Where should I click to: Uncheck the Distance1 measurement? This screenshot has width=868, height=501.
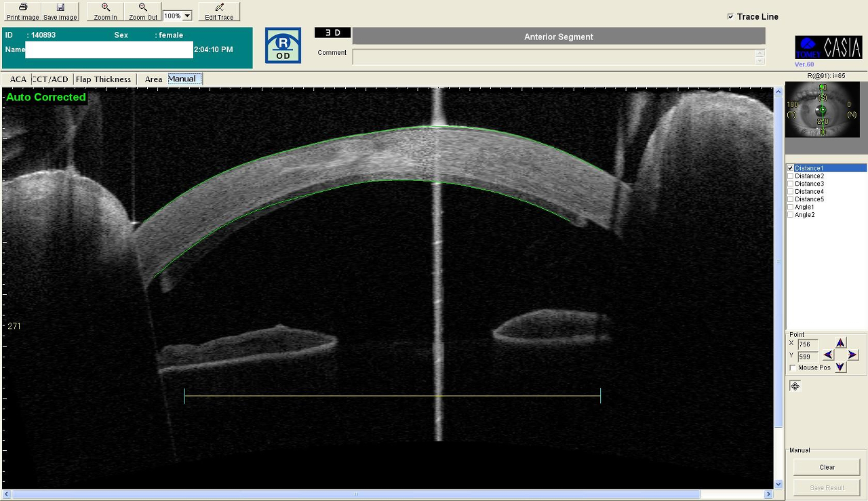[x=791, y=168]
